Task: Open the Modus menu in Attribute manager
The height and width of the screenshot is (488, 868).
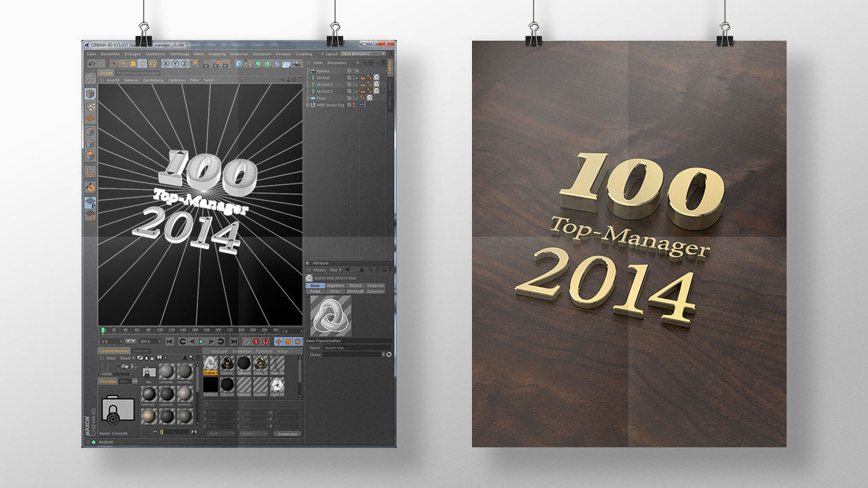Action: 319,270
